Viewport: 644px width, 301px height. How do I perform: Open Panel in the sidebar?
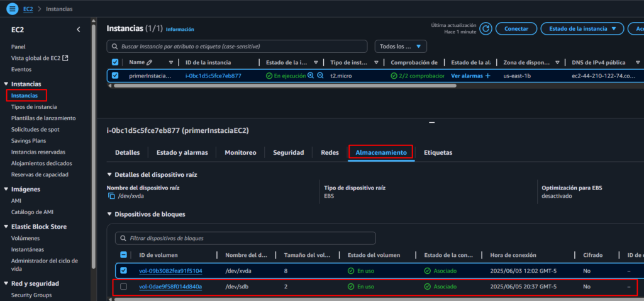pos(18,47)
